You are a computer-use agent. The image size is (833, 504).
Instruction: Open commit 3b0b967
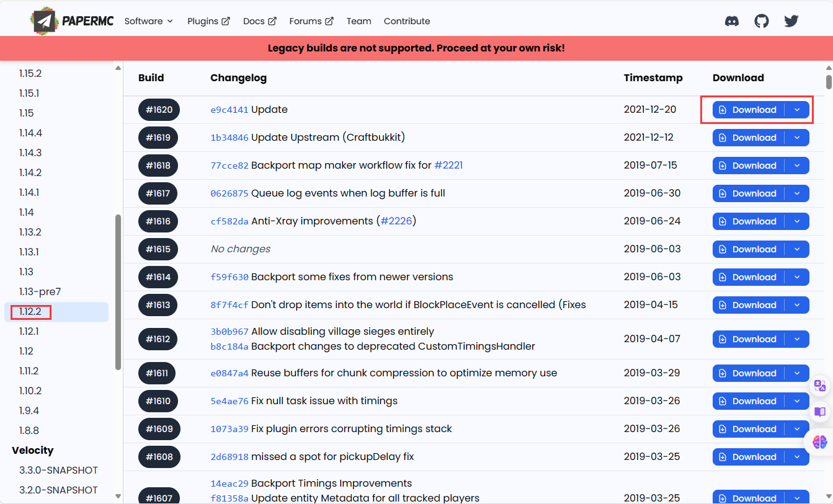(x=229, y=332)
